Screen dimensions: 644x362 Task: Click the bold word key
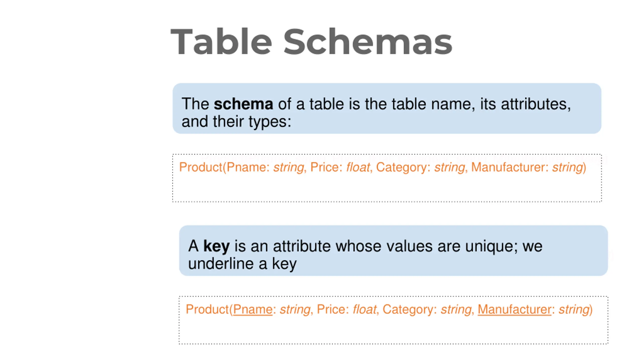click(x=216, y=247)
